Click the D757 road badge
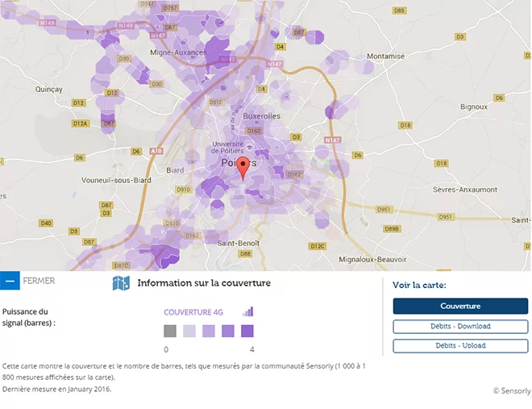Image resolution: width=532 pixels, height=409 pixels. coord(170,8)
